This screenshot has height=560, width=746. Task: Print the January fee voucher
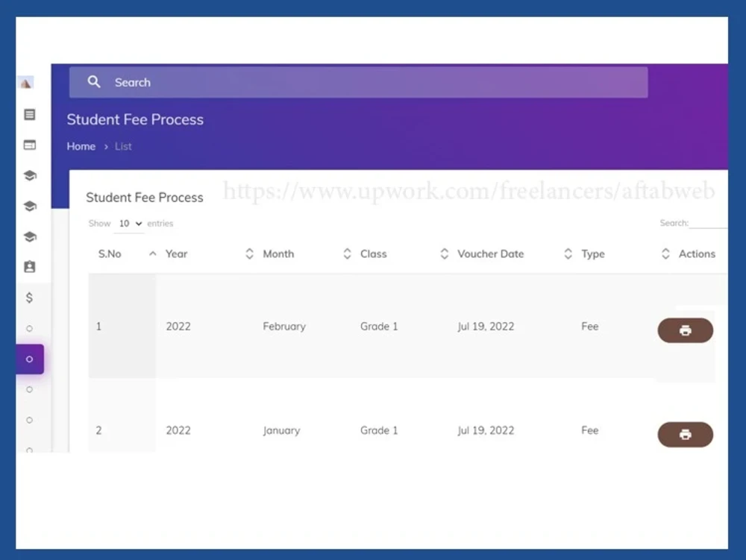pos(685,434)
